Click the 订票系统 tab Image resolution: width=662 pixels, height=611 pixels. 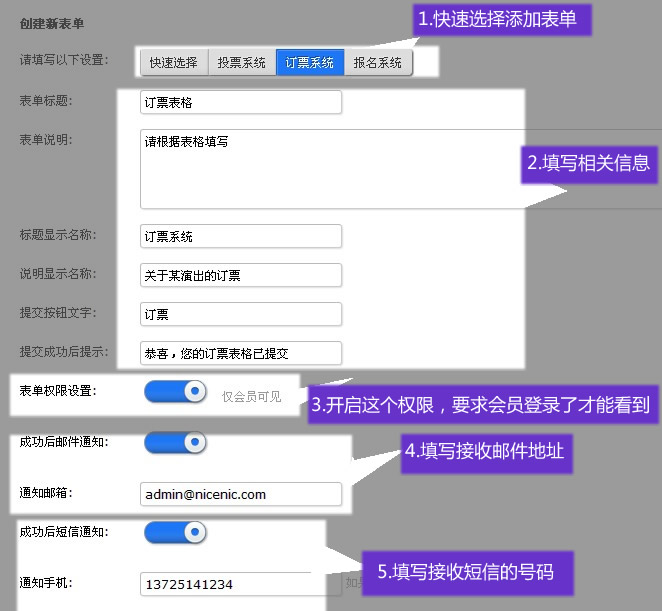click(x=310, y=62)
